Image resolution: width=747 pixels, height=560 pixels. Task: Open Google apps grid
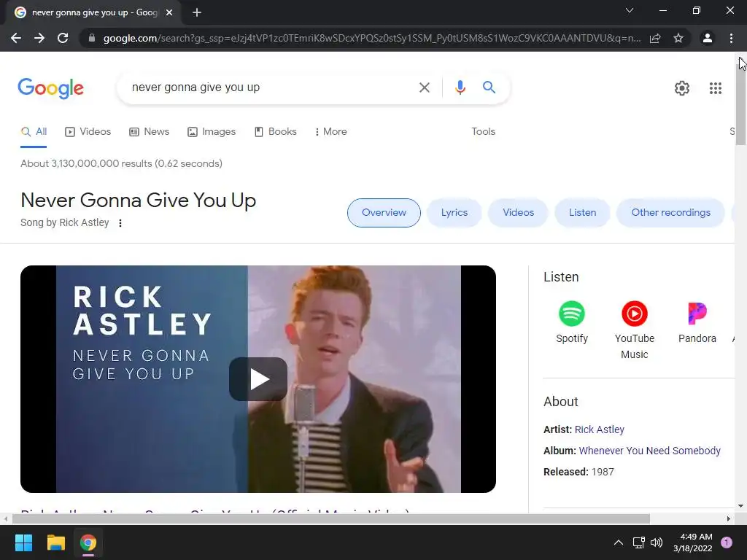click(715, 88)
